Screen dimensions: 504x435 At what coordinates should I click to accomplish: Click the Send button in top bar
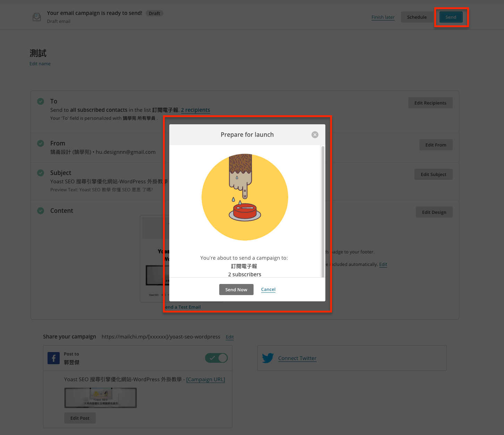[x=451, y=17]
